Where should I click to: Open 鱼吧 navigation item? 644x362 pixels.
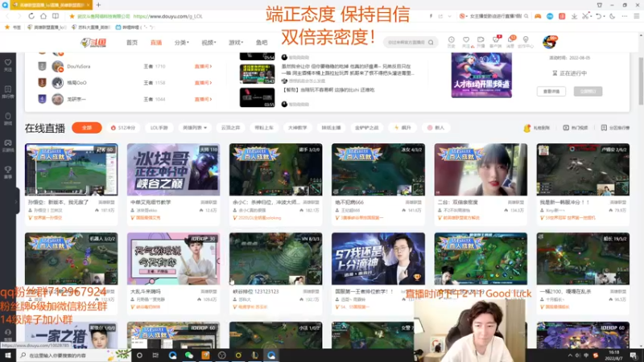(x=262, y=43)
